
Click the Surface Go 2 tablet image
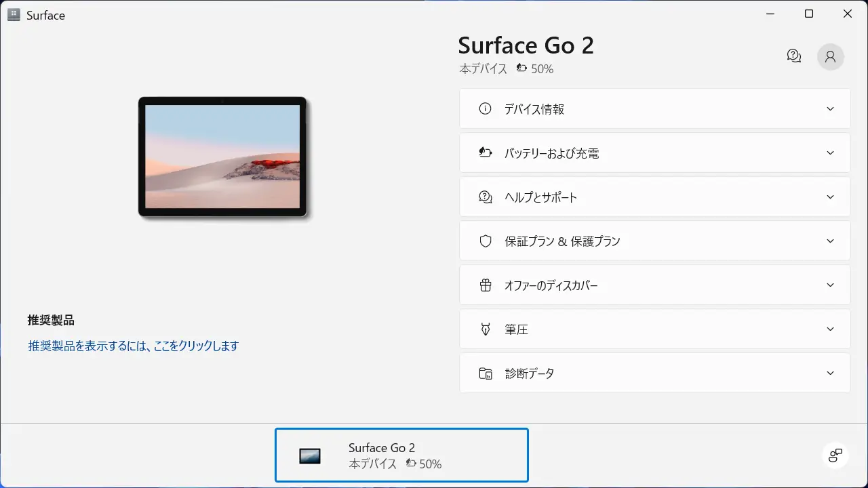tap(222, 157)
